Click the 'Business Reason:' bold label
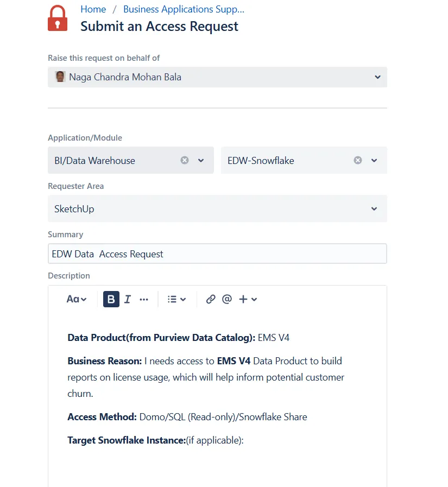The height and width of the screenshot is (487, 448). point(104,361)
